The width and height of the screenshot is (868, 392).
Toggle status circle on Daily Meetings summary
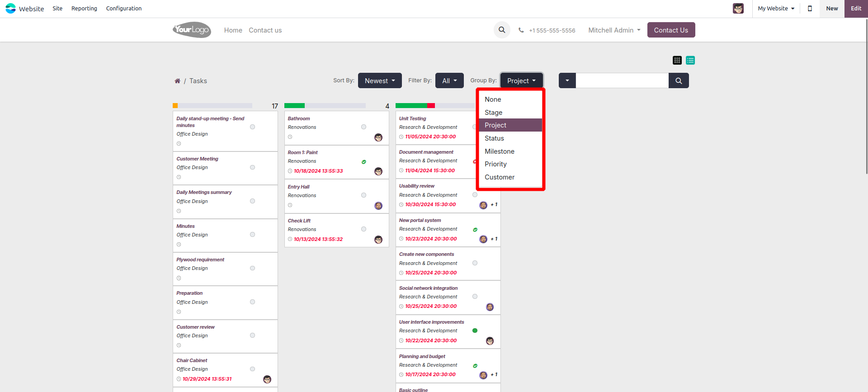tap(253, 201)
